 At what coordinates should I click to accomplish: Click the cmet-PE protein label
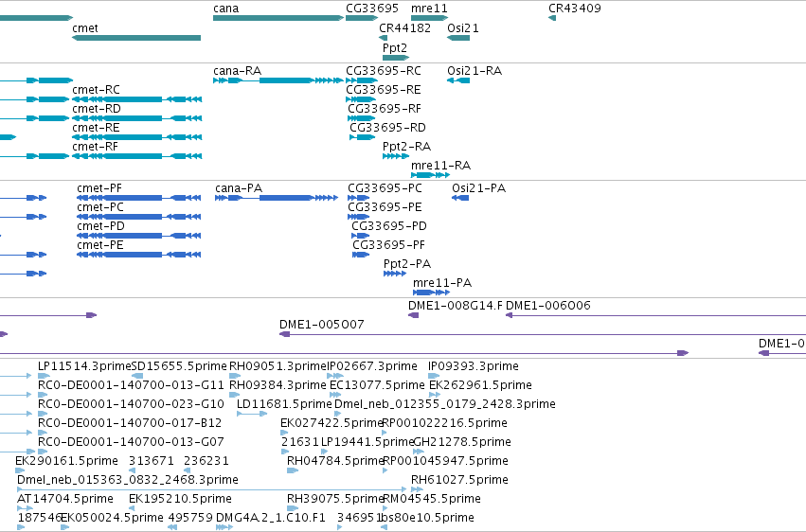coord(100,245)
